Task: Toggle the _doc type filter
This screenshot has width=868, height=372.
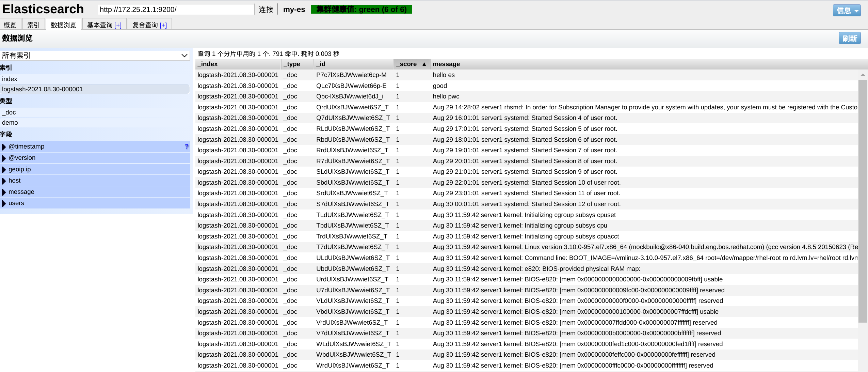Action: pyautogui.click(x=9, y=112)
